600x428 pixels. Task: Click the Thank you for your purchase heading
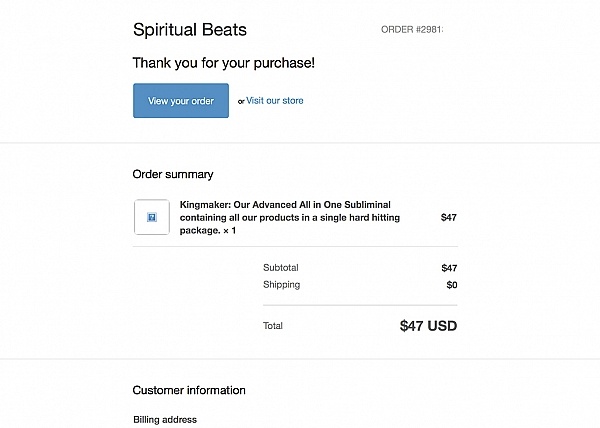[223, 63]
